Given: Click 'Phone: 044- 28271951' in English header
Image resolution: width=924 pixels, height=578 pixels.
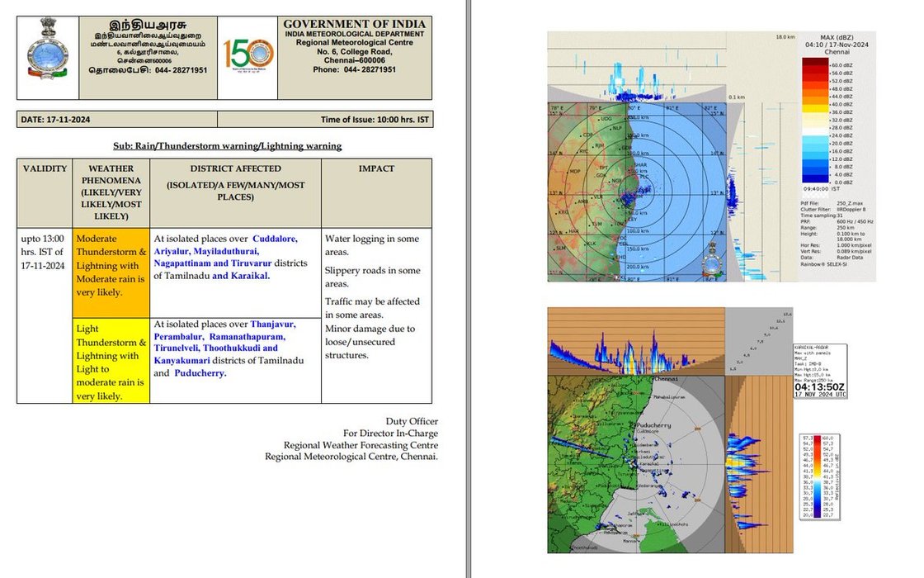Looking at the screenshot, I should tap(354, 69).
